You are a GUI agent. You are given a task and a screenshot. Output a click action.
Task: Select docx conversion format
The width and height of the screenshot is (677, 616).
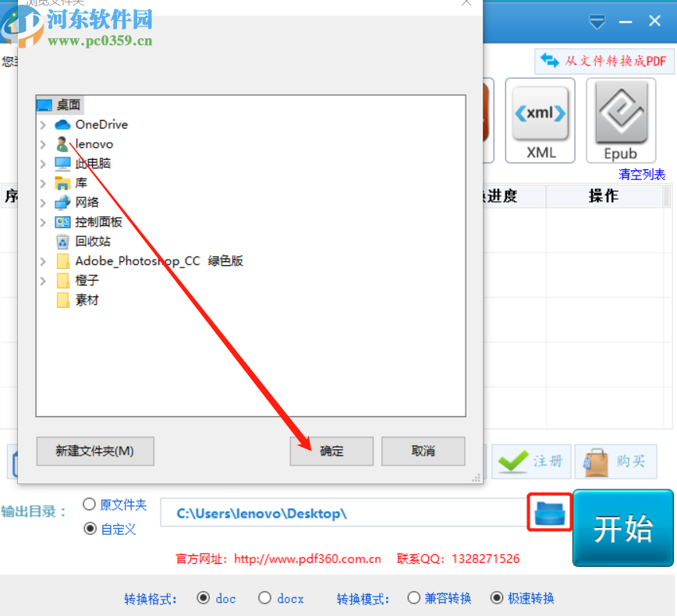point(264,598)
